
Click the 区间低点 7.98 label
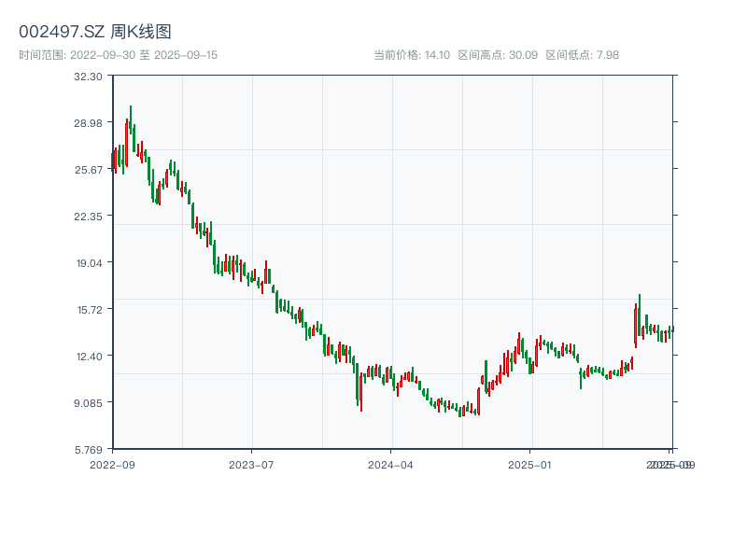point(582,55)
